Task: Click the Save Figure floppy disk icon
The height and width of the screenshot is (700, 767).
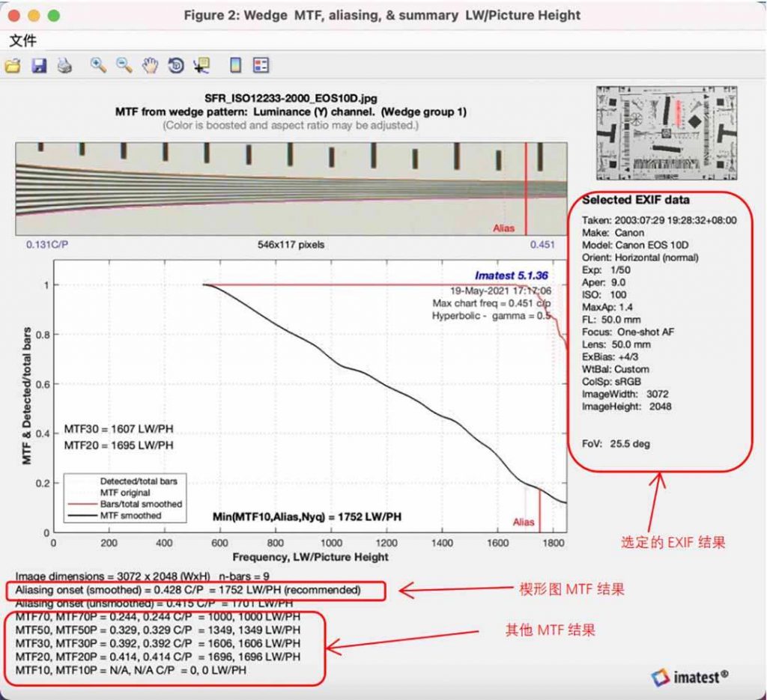Action: point(39,65)
